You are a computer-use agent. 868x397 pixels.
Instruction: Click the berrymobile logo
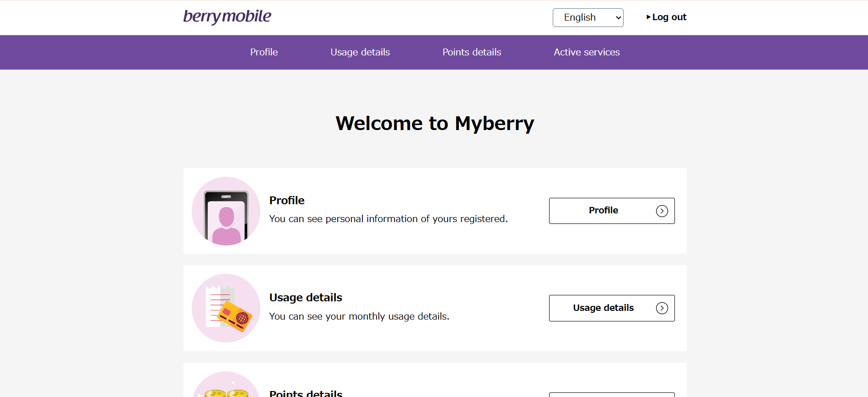tap(227, 17)
